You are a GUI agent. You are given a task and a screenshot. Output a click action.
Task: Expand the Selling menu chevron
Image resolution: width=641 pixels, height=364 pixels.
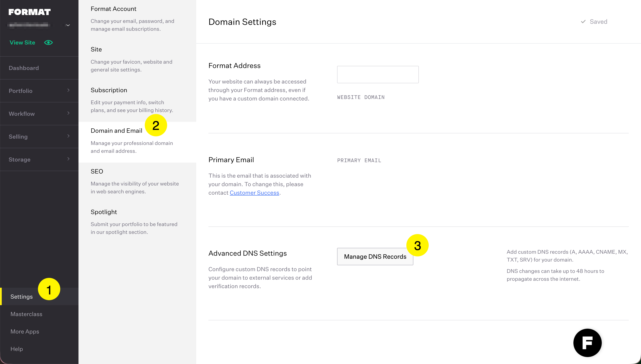tap(68, 136)
